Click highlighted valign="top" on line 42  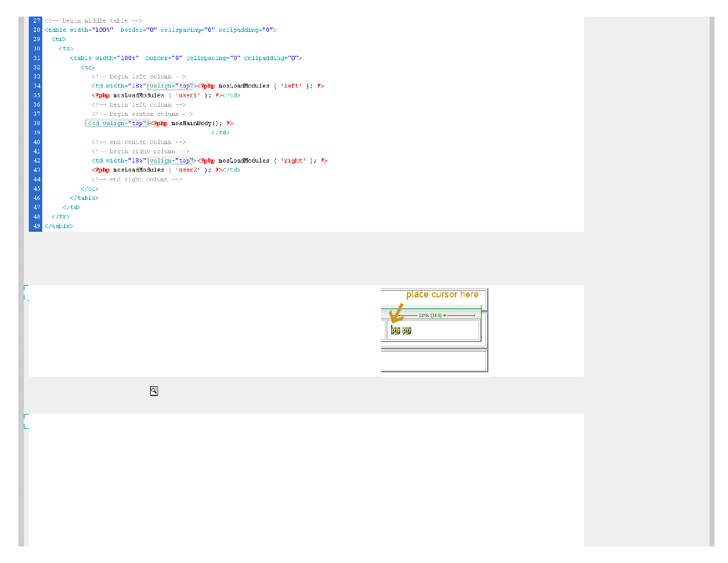pyautogui.click(x=170, y=161)
